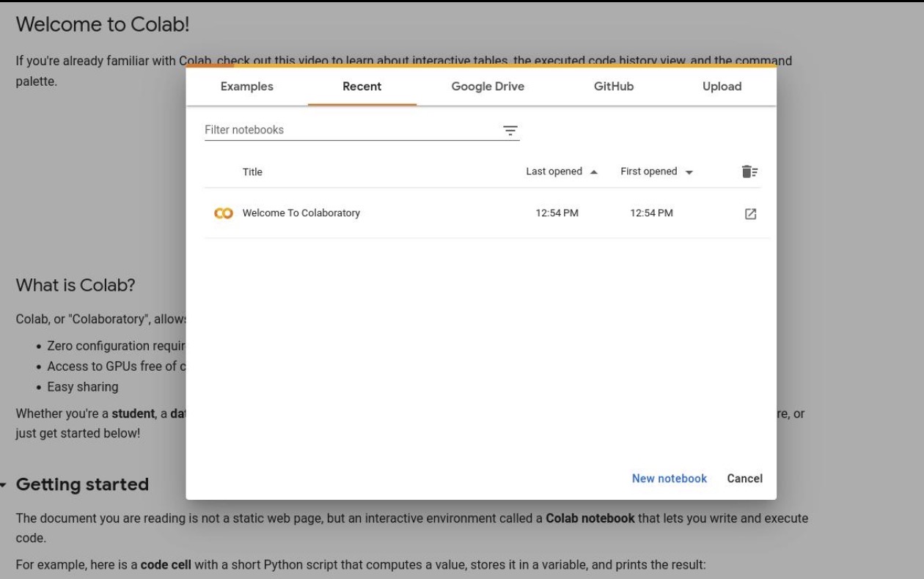The width and height of the screenshot is (924, 579).
Task: Open the filter options icon
Action: click(x=510, y=130)
